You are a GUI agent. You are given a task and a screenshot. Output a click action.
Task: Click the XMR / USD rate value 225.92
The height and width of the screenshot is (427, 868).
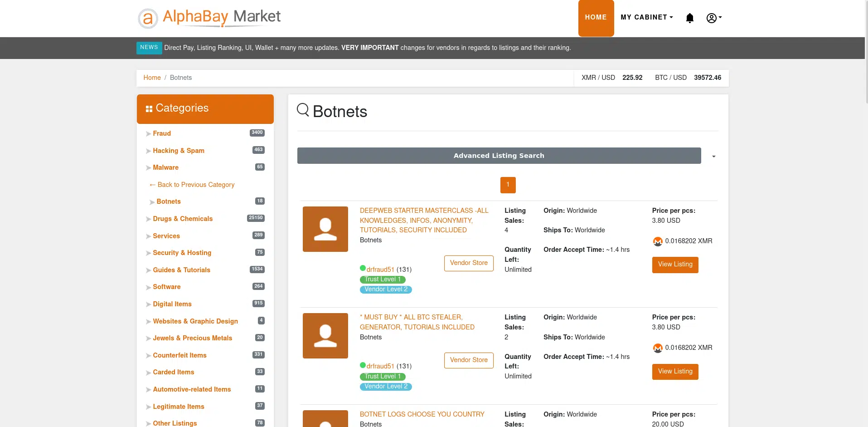(632, 78)
